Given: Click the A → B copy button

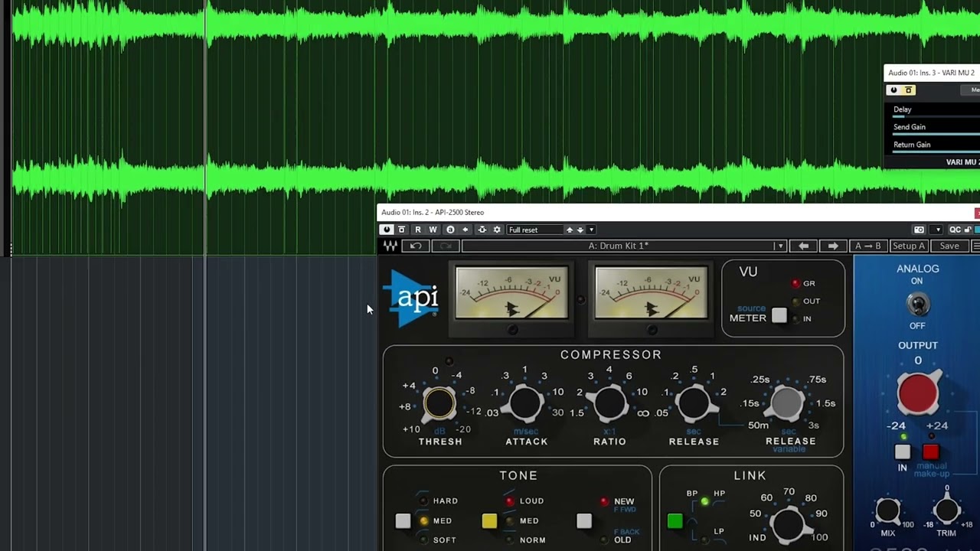Looking at the screenshot, I should pos(867,246).
